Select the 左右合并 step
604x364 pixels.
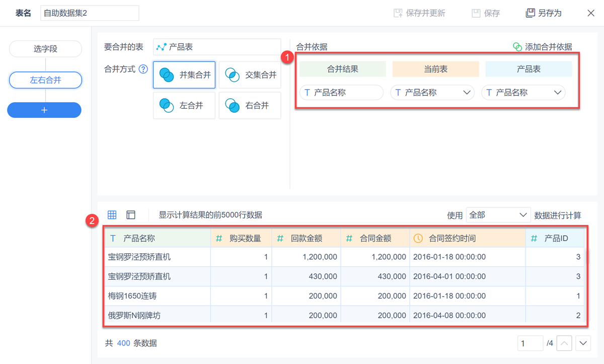[x=45, y=80]
